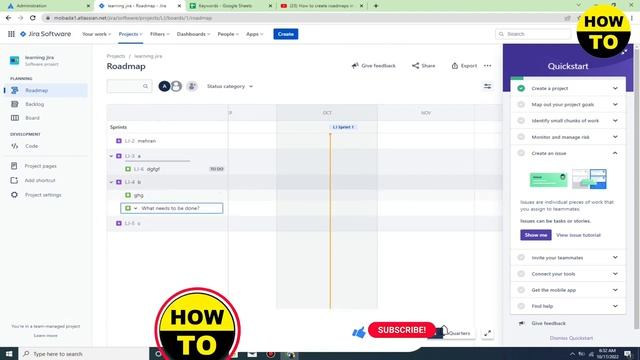The width and height of the screenshot is (640, 360).
Task: Click the story icon for dgfgf
Action: tap(128, 169)
